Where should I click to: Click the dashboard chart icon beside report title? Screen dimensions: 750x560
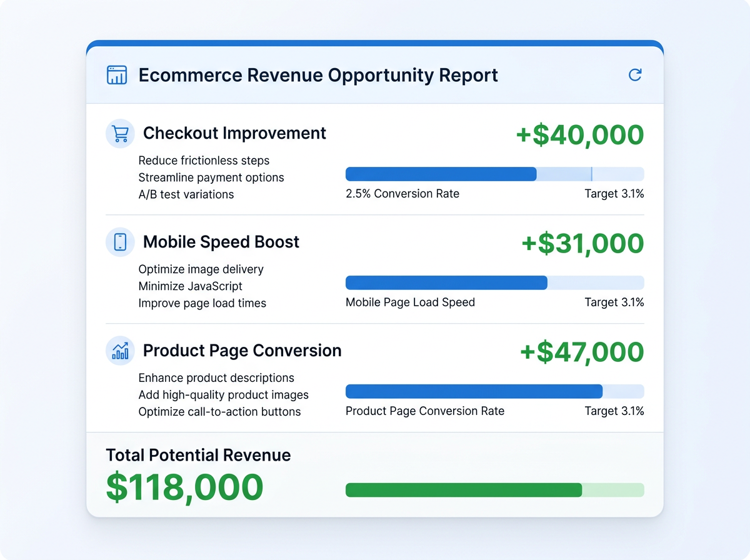click(x=117, y=75)
